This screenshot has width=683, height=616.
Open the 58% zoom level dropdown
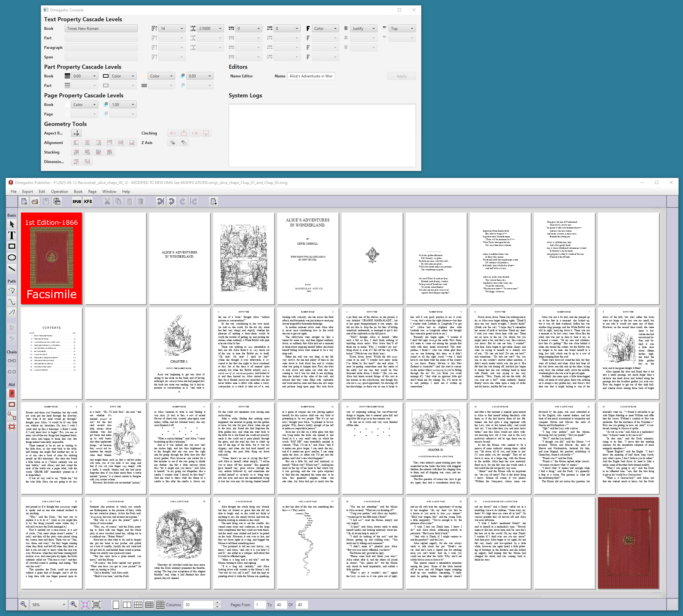coord(64,605)
